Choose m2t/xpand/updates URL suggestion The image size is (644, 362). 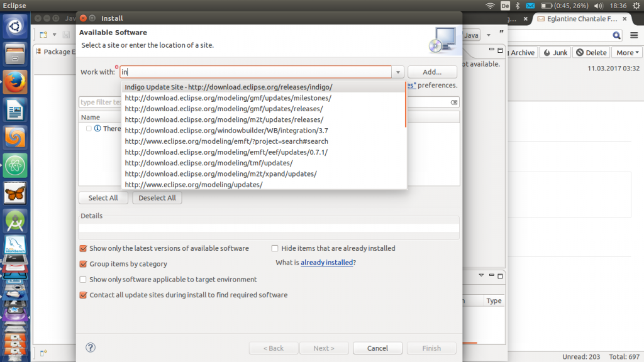[x=264, y=173]
